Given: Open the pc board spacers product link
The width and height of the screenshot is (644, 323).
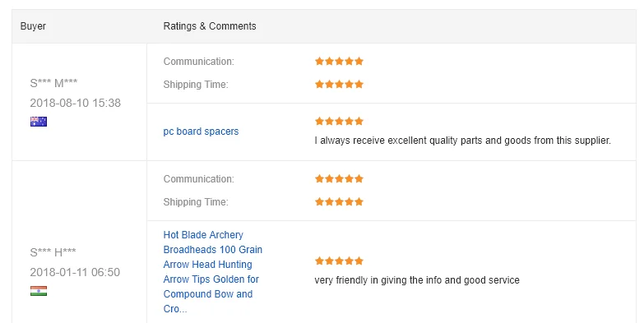Looking at the screenshot, I should [201, 132].
